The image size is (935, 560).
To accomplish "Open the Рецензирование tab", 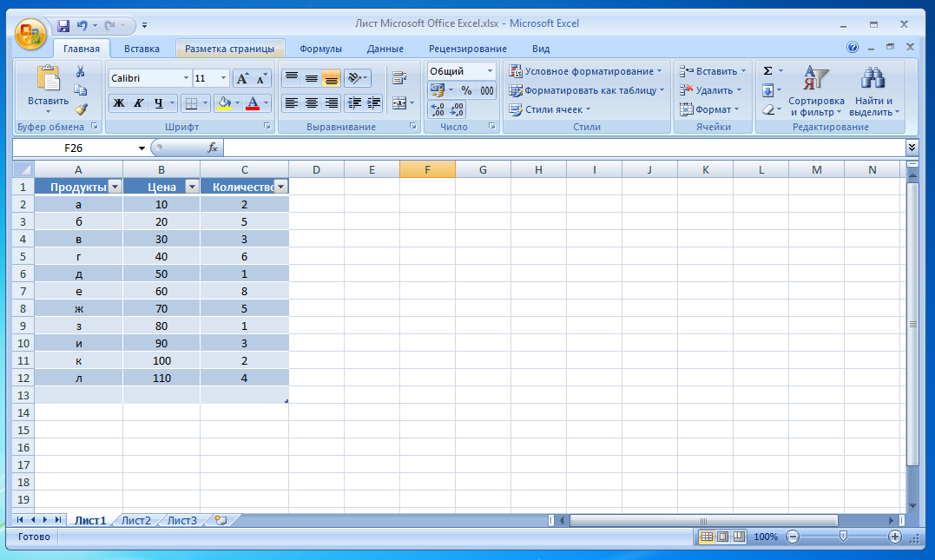I will pos(467,49).
